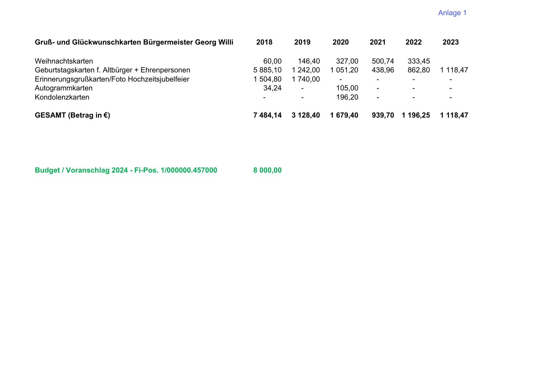Click the Autogrammkarten value 105,00

pyautogui.click(x=347, y=88)
